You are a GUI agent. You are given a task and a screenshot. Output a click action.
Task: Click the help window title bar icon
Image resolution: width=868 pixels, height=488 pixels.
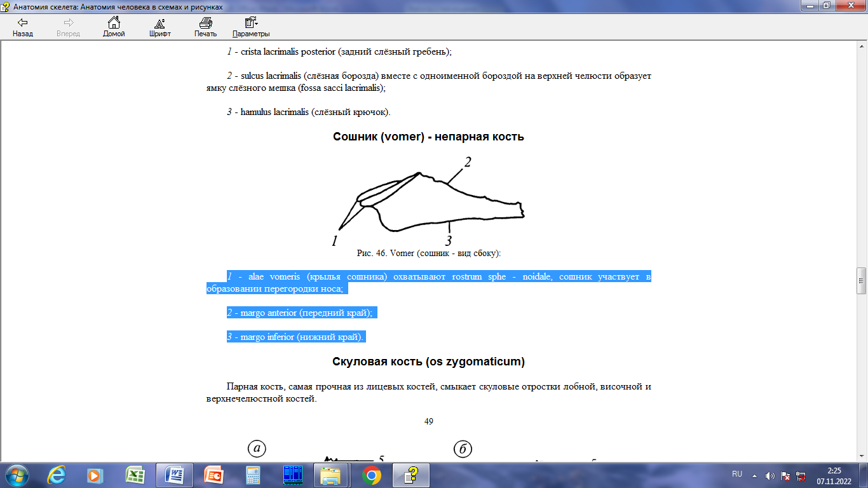click(7, 6)
